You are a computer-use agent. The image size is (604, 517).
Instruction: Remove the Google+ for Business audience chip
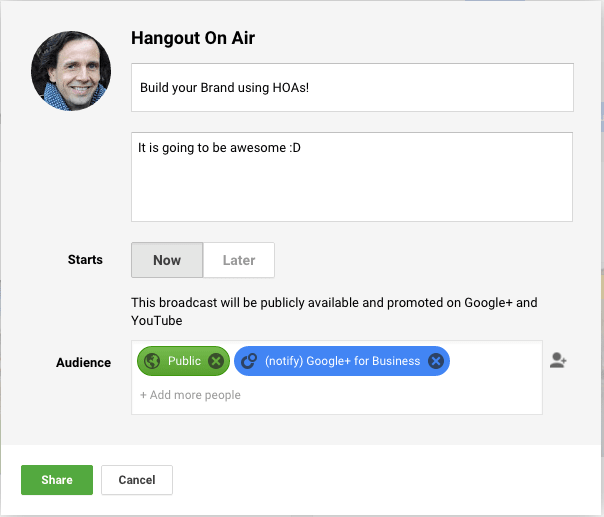coord(436,361)
